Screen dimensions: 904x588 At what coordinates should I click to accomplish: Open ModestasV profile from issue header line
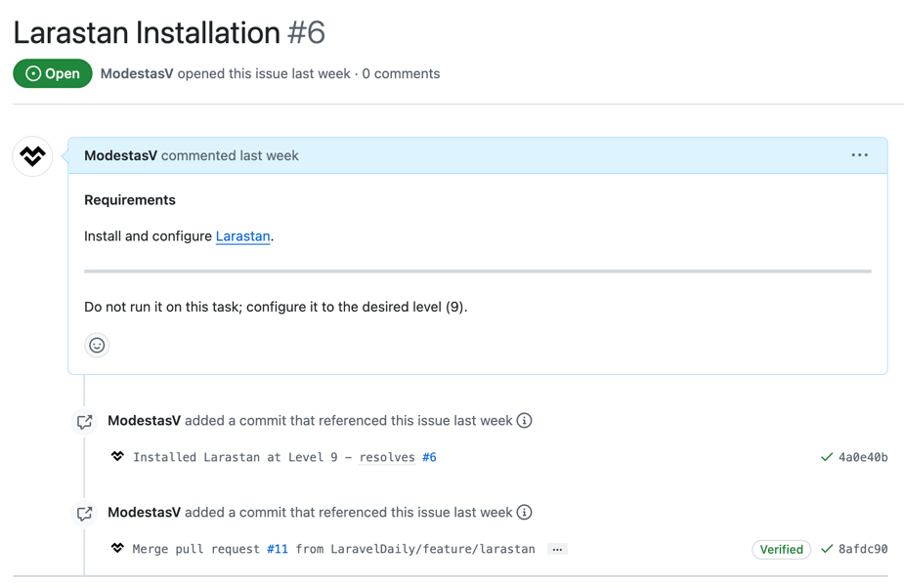pos(137,74)
